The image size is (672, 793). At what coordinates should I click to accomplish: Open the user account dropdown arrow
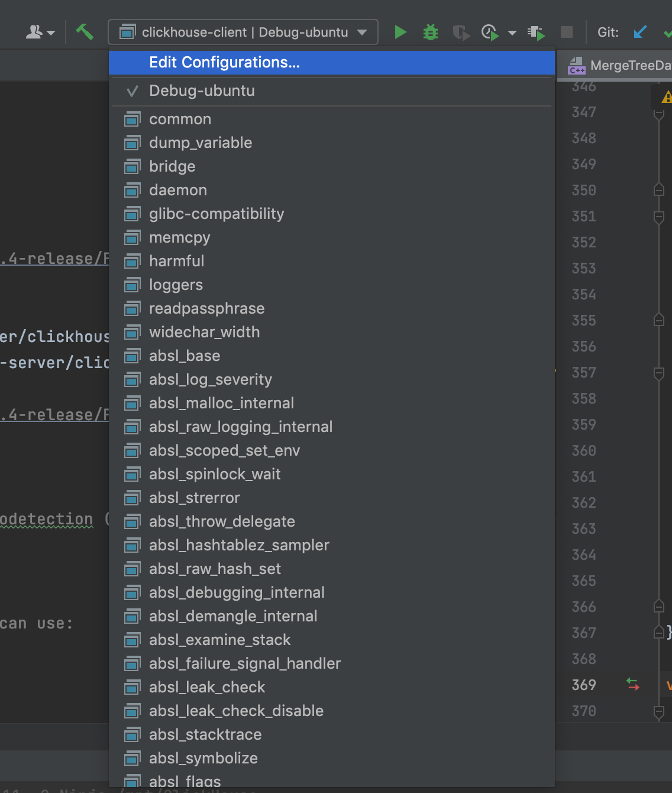[x=51, y=33]
